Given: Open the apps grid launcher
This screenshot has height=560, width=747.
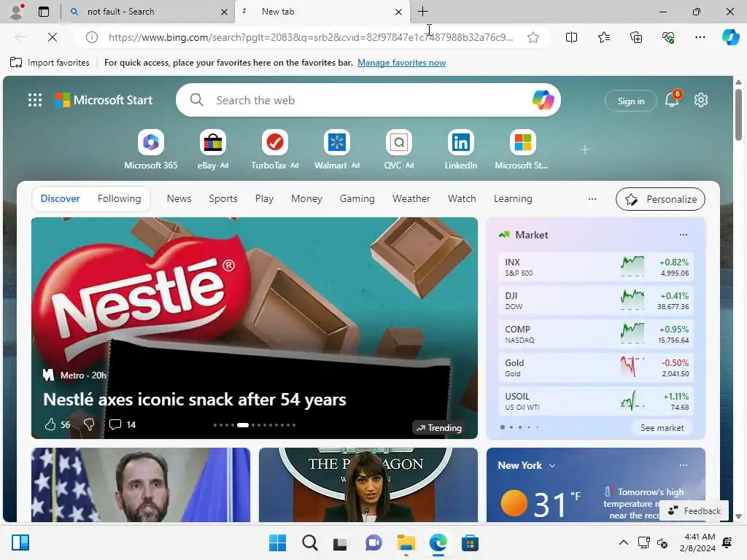Looking at the screenshot, I should coord(35,100).
